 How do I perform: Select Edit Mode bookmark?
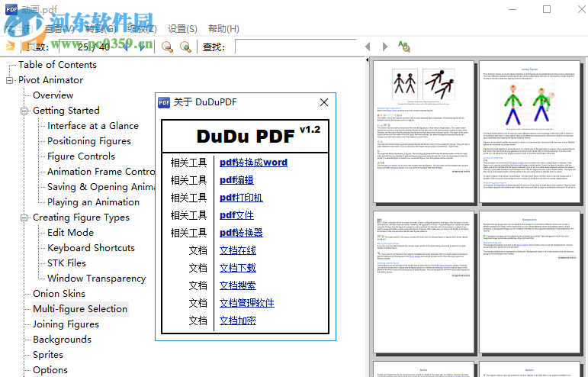(70, 233)
